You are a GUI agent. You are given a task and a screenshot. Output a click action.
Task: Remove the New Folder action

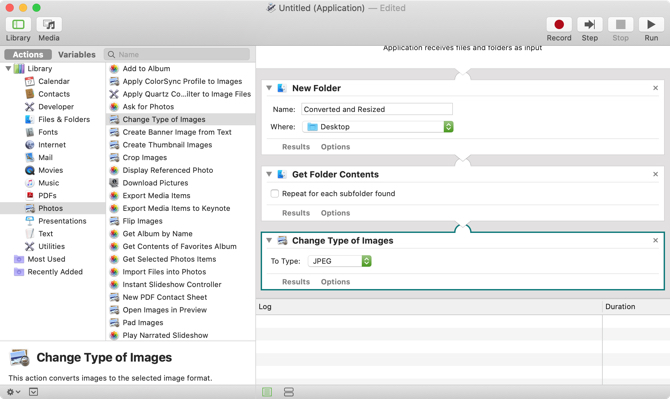pos(655,88)
